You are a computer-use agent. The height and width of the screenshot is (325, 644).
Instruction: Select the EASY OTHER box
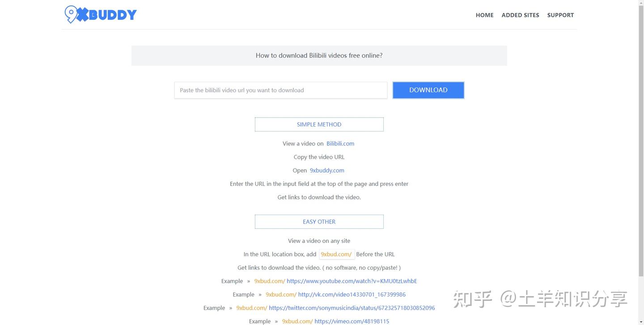pos(319,222)
